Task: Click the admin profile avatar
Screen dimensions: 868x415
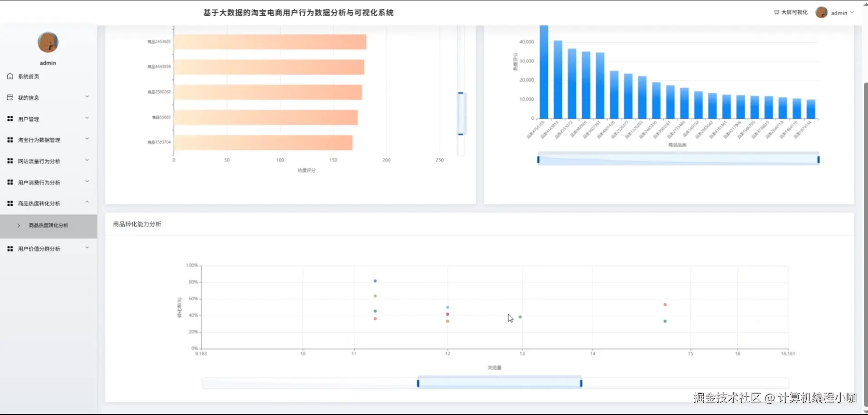Action: [822, 12]
